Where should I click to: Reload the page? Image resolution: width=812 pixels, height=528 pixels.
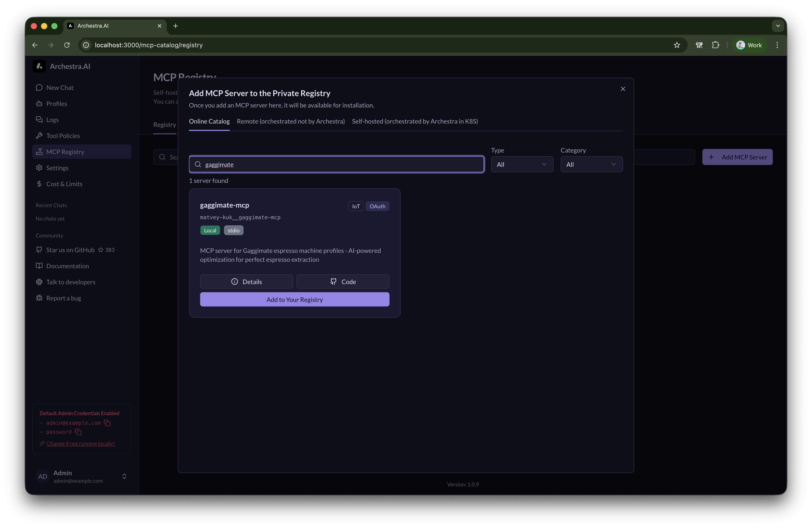pyautogui.click(x=67, y=45)
